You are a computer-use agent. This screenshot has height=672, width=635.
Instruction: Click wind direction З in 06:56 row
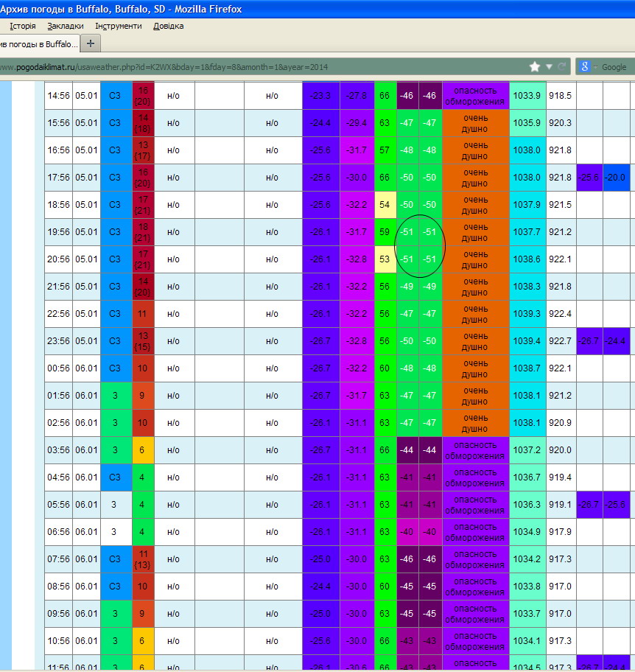(x=115, y=532)
